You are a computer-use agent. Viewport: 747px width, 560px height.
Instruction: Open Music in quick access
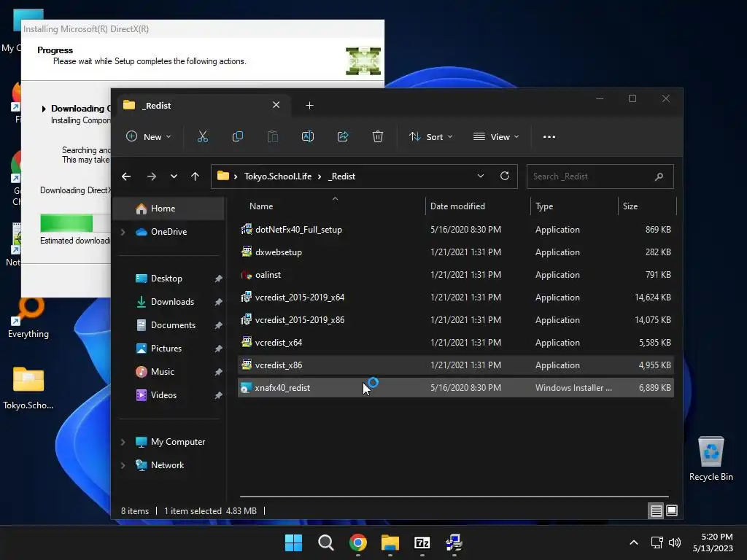[162, 372]
